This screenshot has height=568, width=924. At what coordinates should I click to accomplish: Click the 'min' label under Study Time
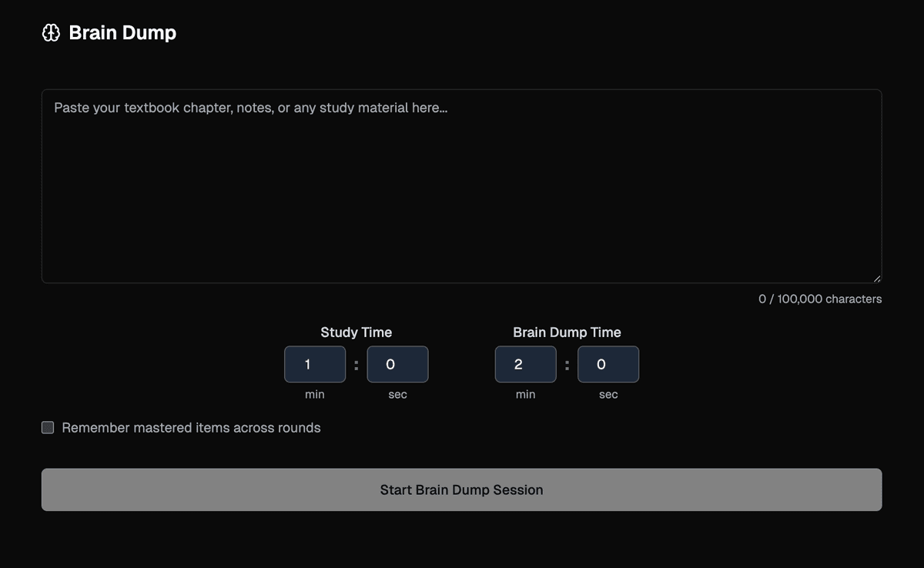pos(315,394)
